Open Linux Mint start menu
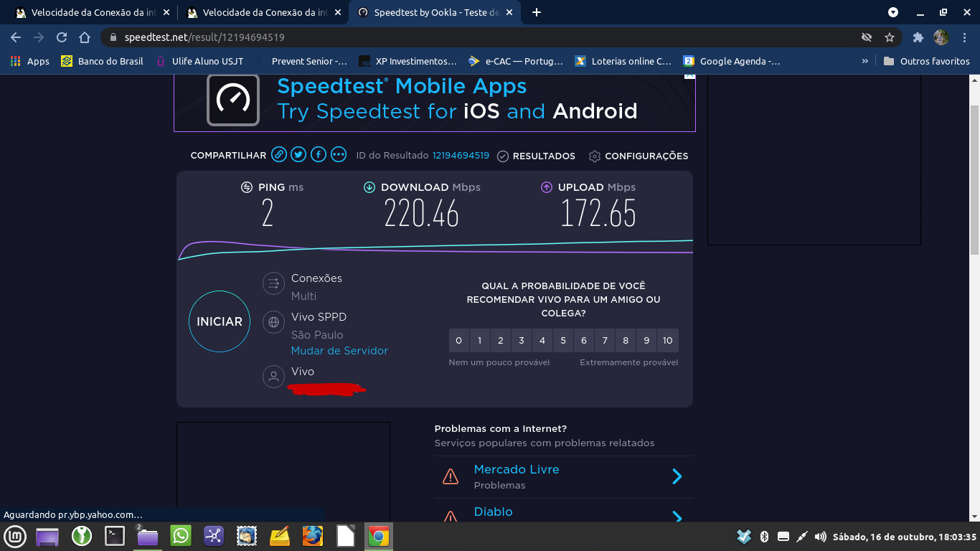 [16, 536]
